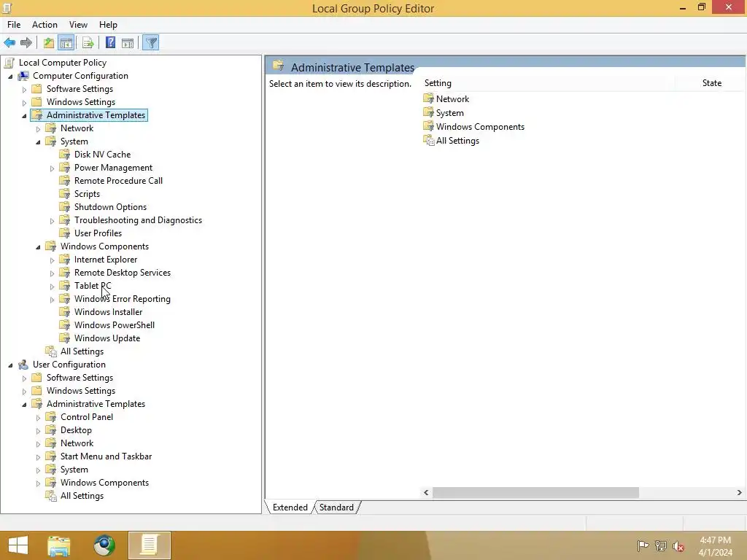Open the Windows Start button on the taskbar
Viewport: 747px width, 560px height.
click(x=18, y=545)
